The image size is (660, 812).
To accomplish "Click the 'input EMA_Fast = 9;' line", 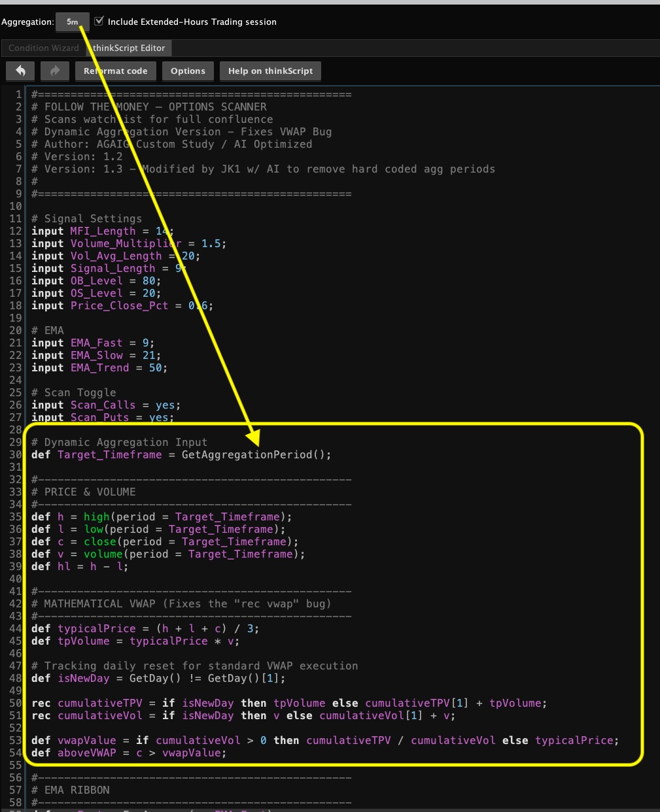I will (93, 343).
